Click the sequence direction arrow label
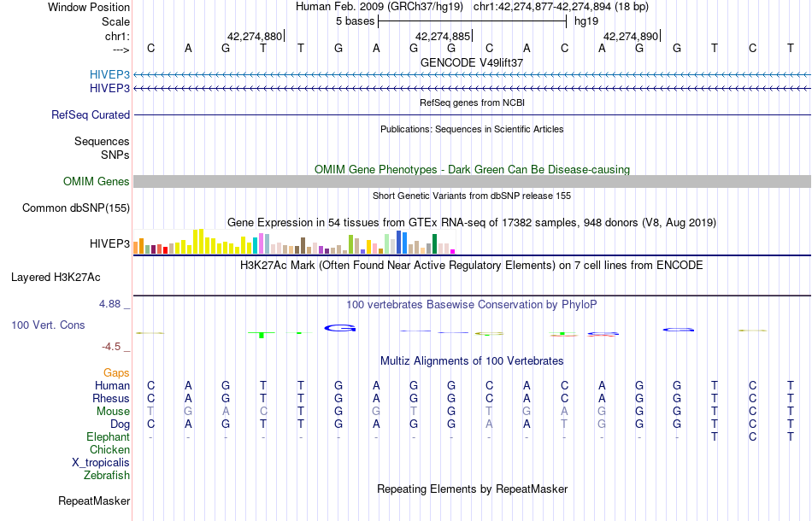This screenshot has width=812, height=521. [x=121, y=50]
